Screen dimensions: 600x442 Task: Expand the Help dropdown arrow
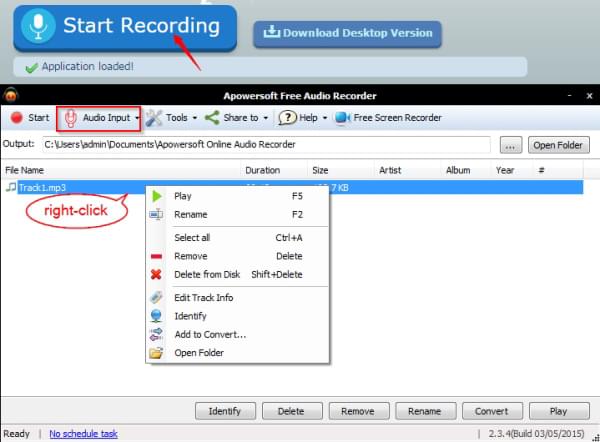pos(325,118)
